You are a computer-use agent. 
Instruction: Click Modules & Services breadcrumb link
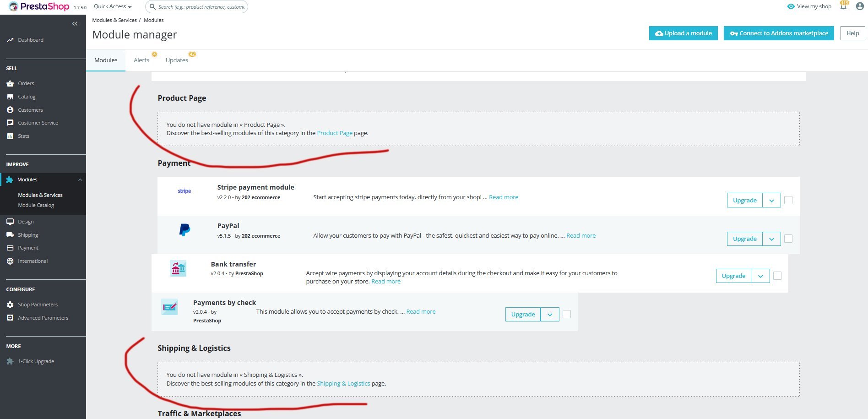point(114,20)
